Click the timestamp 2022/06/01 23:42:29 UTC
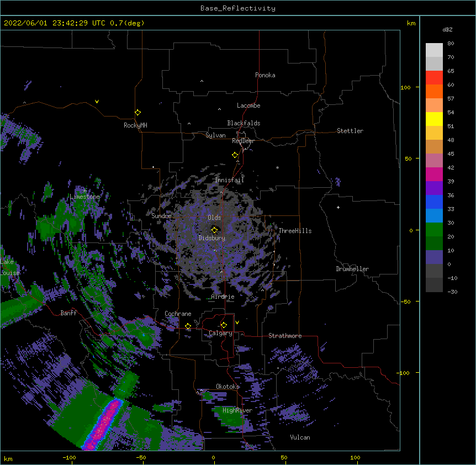The height and width of the screenshot is (465, 476). 55,23
